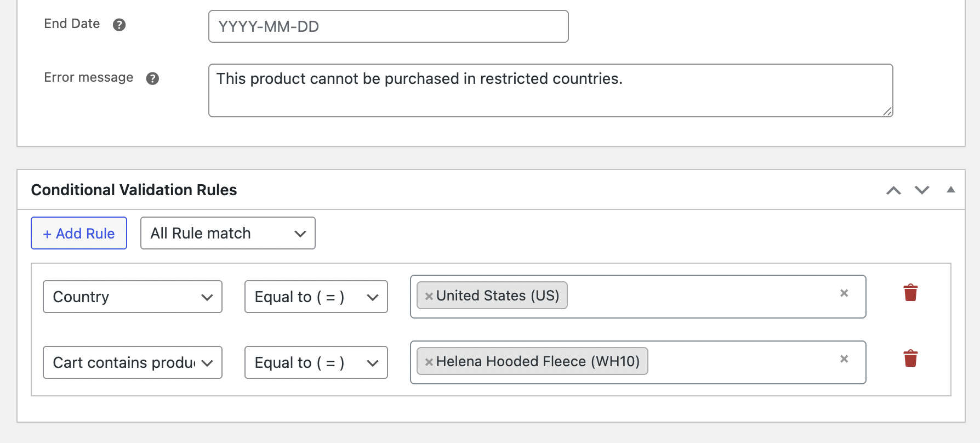
Task: Clear all values in the country field
Action: pyautogui.click(x=844, y=293)
